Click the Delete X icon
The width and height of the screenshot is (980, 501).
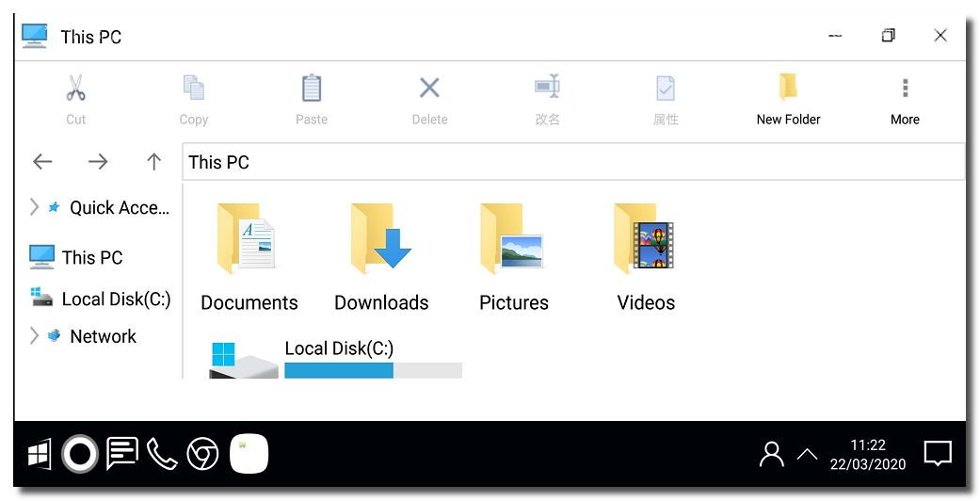[429, 88]
